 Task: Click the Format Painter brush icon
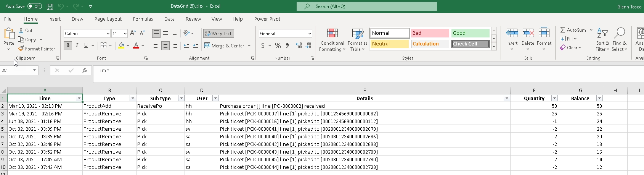coord(21,49)
